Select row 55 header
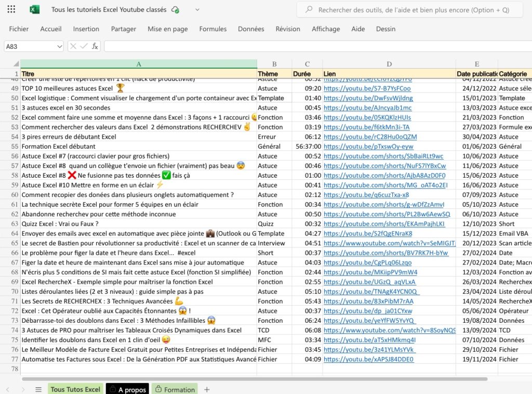Image resolution: width=532 pixels, height=394 pixels. click(x=10, y=147)
